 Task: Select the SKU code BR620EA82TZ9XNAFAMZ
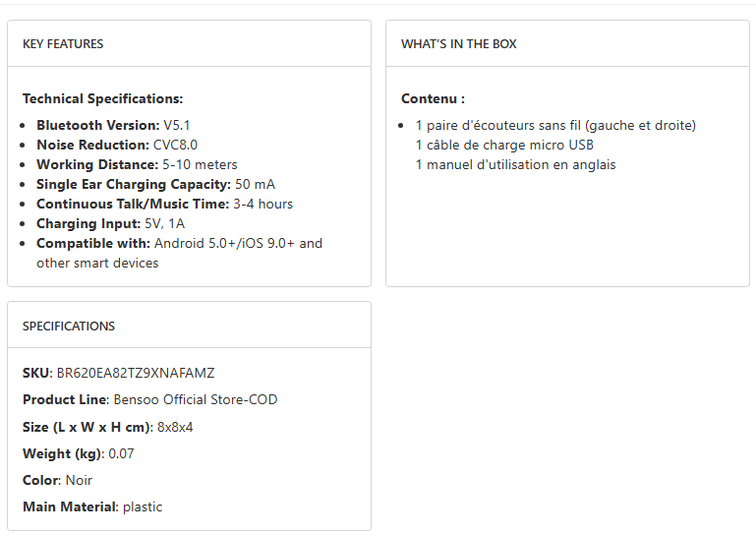click(x=135, y=374)
